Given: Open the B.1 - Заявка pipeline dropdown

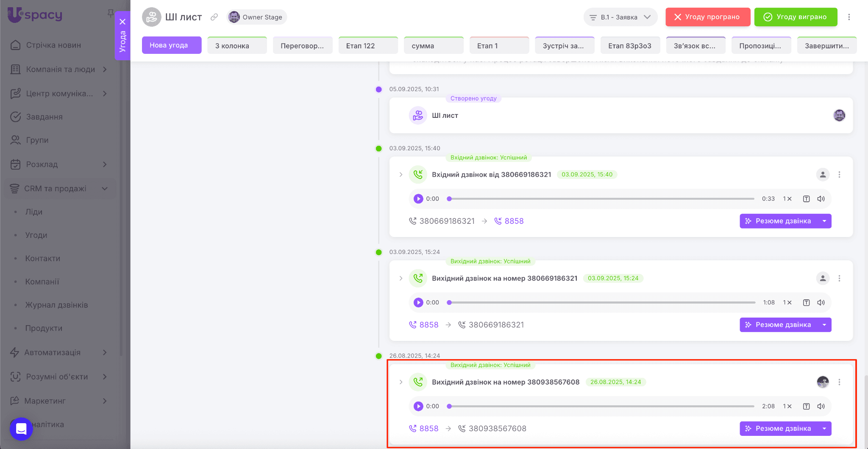Looking at the screenshot, I should click(x=620, y=17).
